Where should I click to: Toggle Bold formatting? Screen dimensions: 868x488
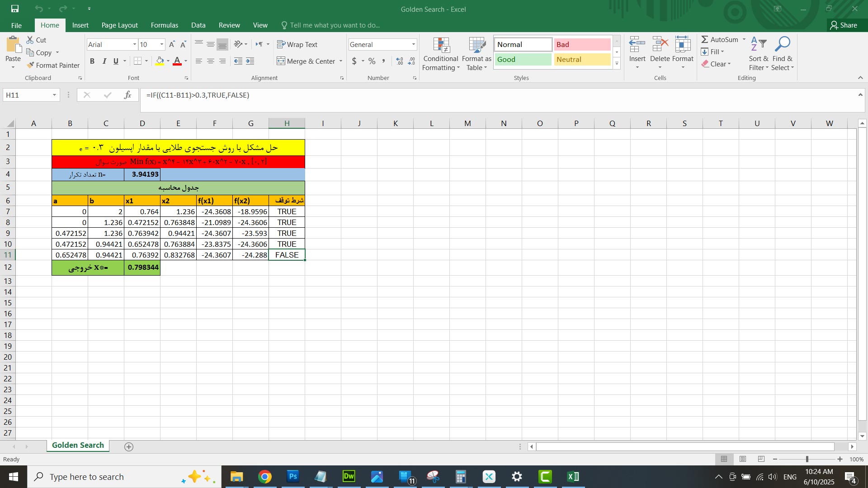[x=92, y=61]
